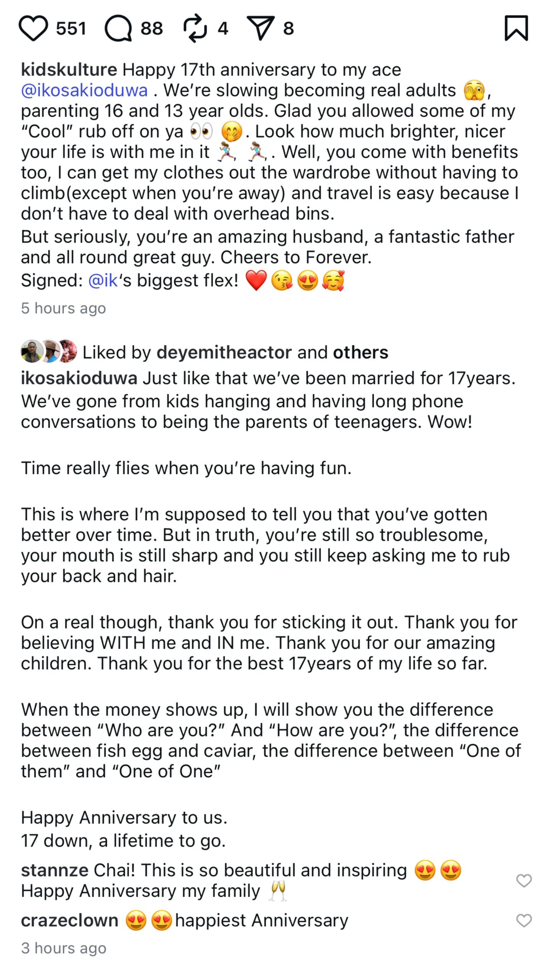Open comments via speech bubble icon
The width and height of the screenshot is (550, 980).
pos(118,28)
